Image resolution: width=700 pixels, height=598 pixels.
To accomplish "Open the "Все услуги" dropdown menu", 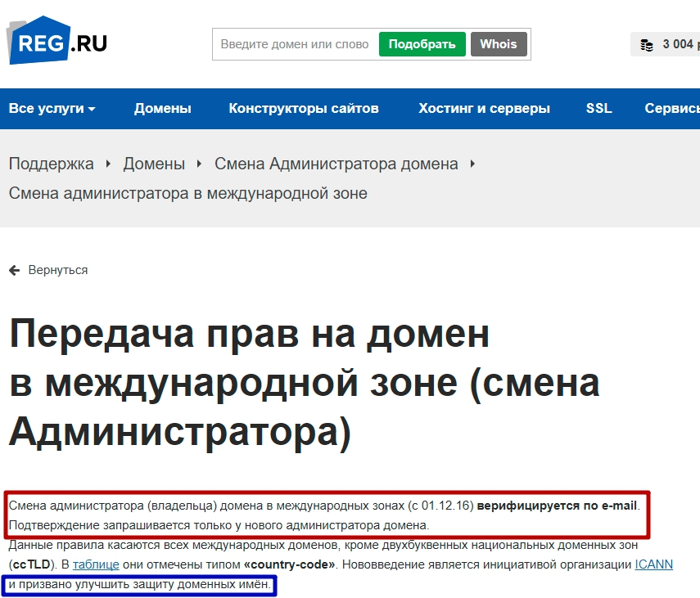I will [47, 107].
